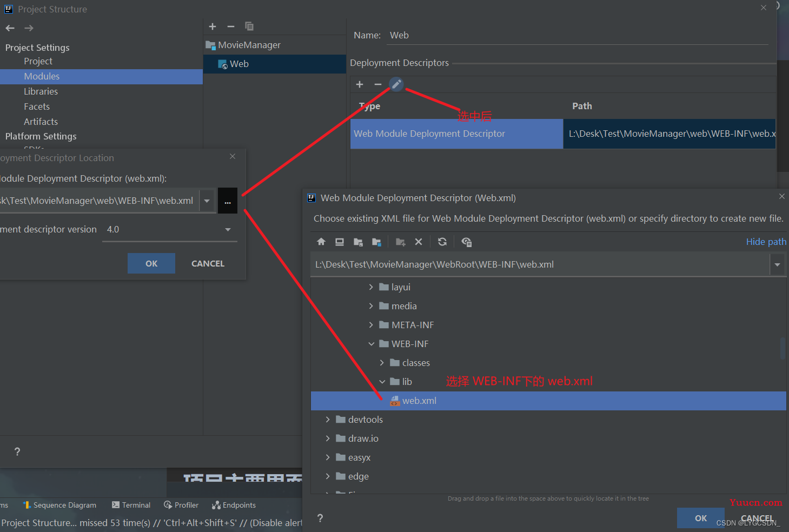Click OK in Deployment Descriptor Location dialog

pyautogui.click(x=151, y=263)
